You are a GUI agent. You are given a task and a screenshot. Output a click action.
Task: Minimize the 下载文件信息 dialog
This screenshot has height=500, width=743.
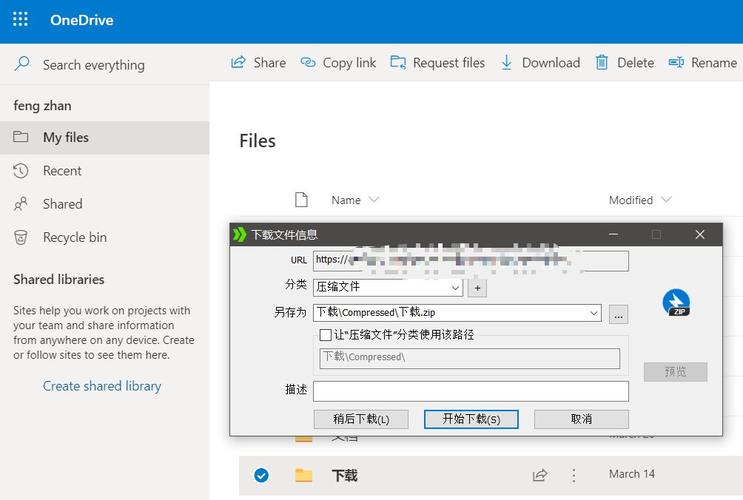pos(614,234)
